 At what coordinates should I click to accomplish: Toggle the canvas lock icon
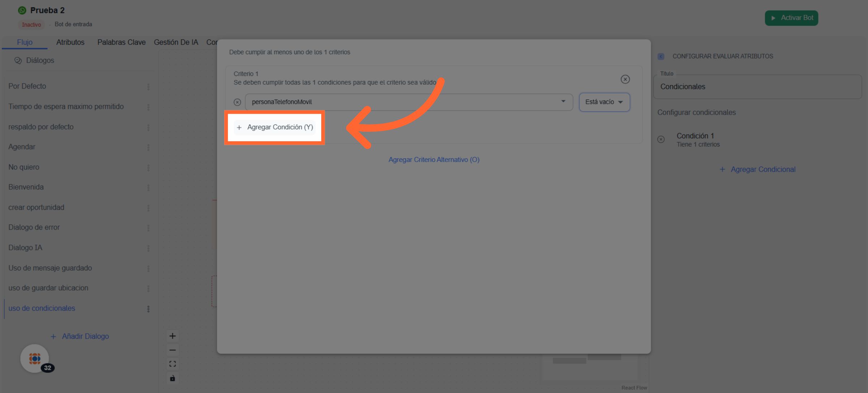point(173,378)
